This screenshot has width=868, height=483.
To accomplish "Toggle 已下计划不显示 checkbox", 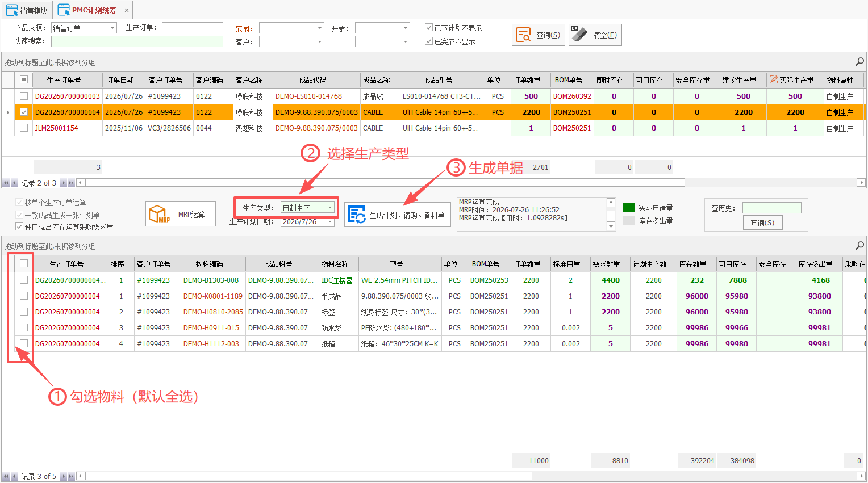I will [x=429, y=27].
